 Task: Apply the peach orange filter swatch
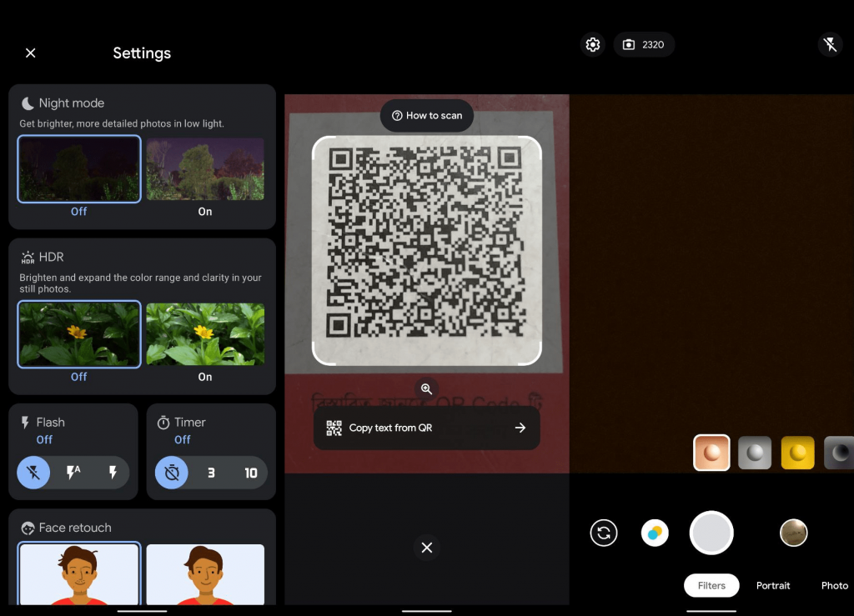point(711,452)
